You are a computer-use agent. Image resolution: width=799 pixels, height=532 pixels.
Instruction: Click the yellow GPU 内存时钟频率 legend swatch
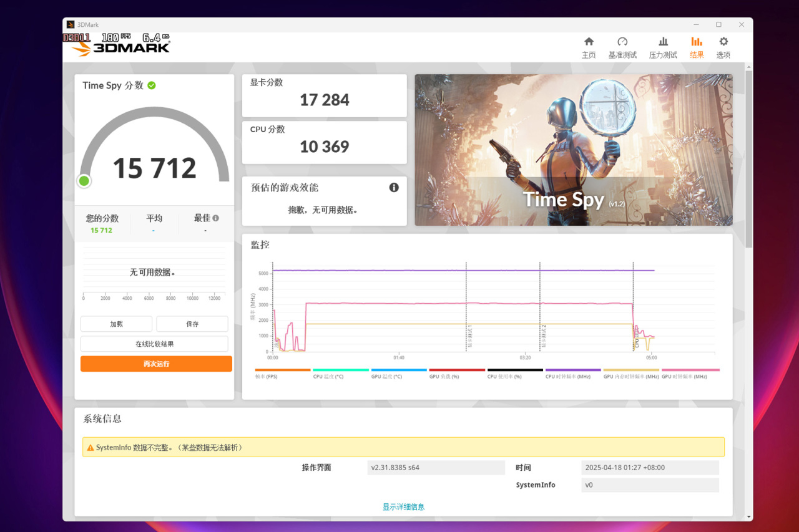click(x=631, y=370)
